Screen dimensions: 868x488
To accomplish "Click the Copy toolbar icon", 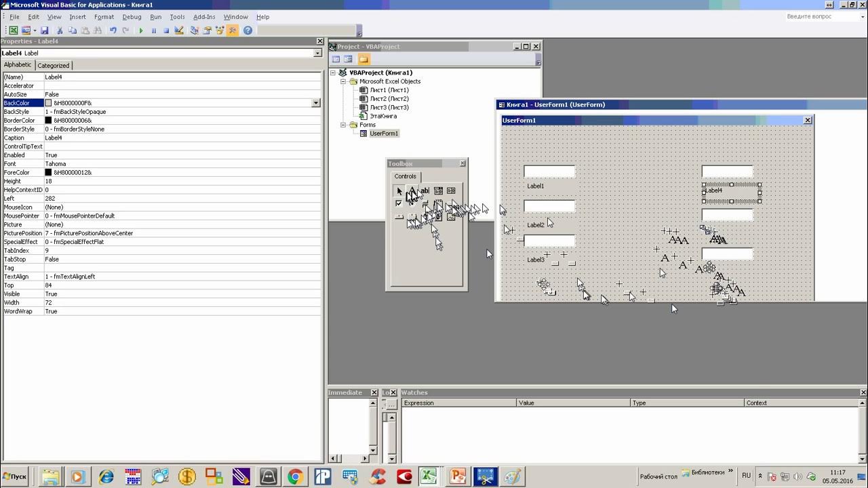I will tap(73, 30).
